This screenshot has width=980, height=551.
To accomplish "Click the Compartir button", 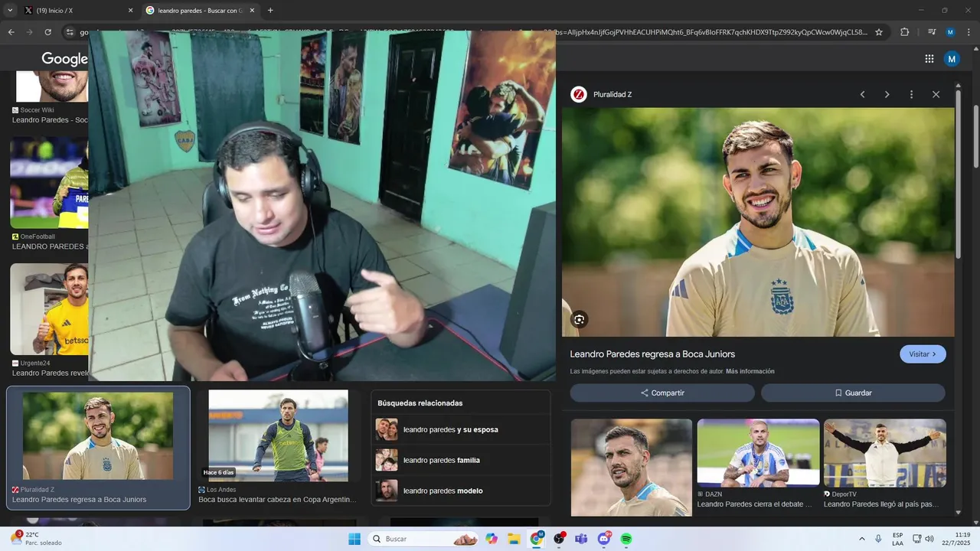I will (x=662, y=393).
